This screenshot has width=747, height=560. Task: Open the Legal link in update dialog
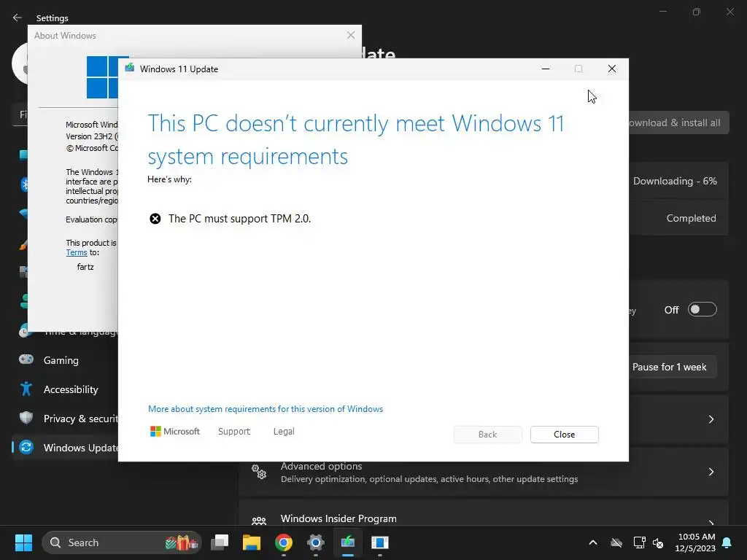[284, 432]
